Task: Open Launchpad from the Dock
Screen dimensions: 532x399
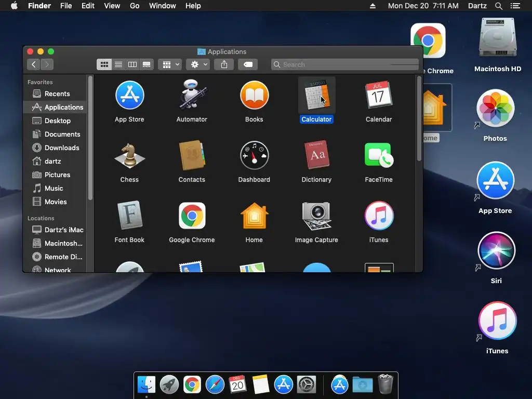Action: [x=169, y=385]
